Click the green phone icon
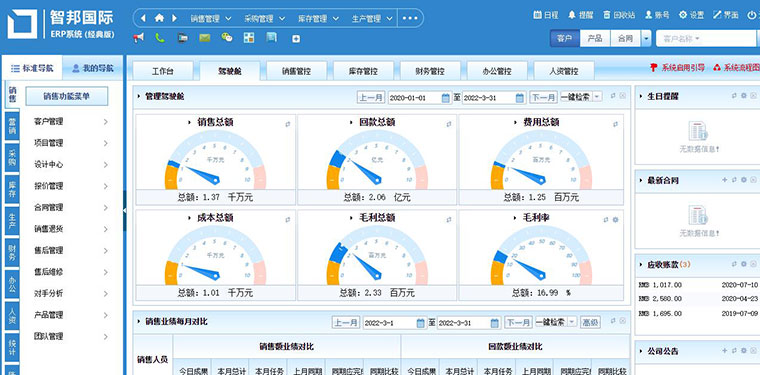This screenshot has height=375, width=760. pyautogui.click(x=160, y=38)
